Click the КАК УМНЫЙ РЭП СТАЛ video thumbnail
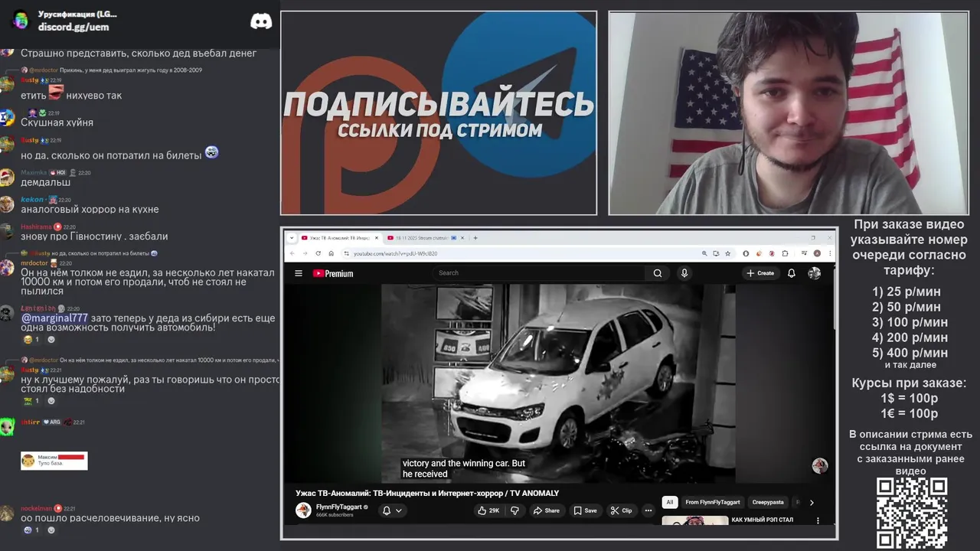 [694, 520]
